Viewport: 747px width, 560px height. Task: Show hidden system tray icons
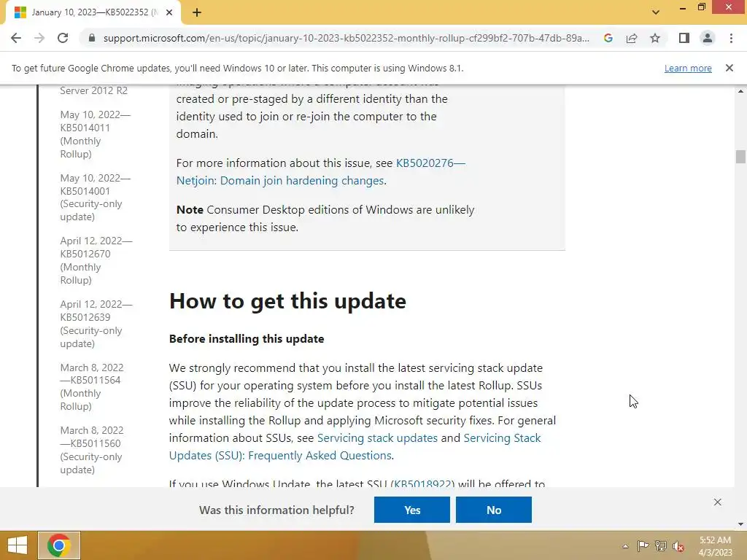625,546
